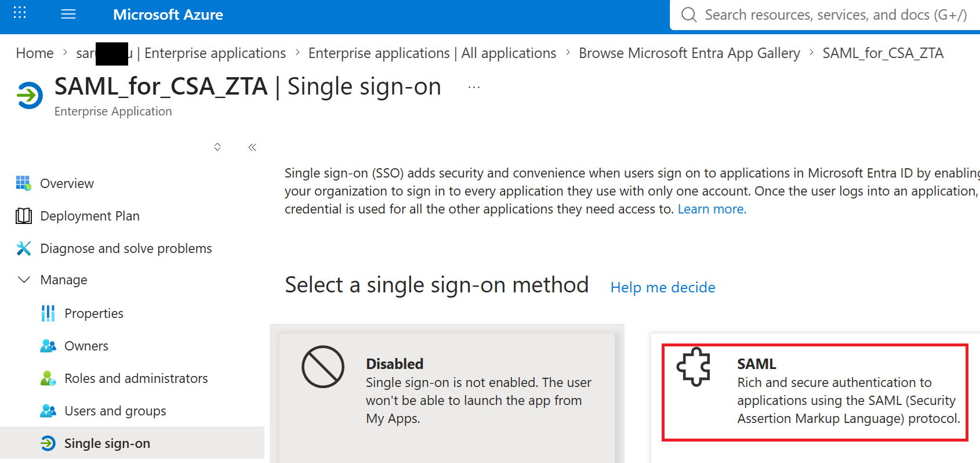This screenshot has width=980, height=463.
Task: Select the SAML puzzle piece icon
Action: coord(694,367)
